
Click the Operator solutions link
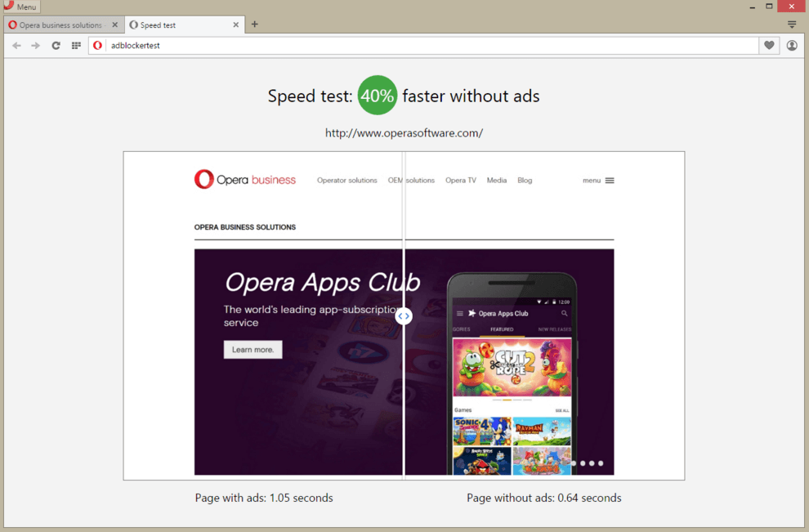(x=346, y=181)
